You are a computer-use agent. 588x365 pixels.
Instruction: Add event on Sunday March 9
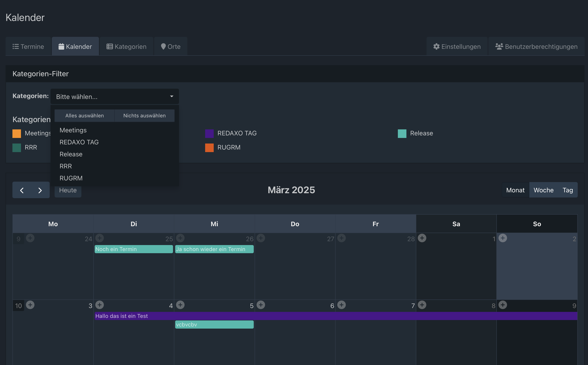[503, 305]
